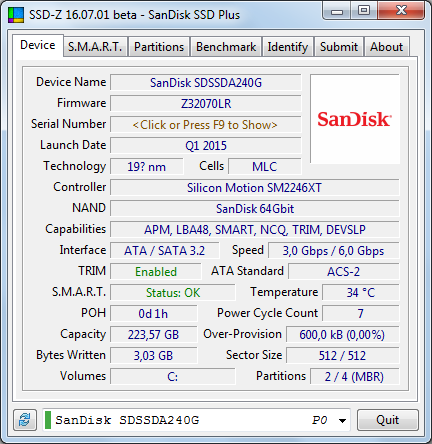Click the Cells value MLC
Screen dimensions: 432x444
[265, 167]
